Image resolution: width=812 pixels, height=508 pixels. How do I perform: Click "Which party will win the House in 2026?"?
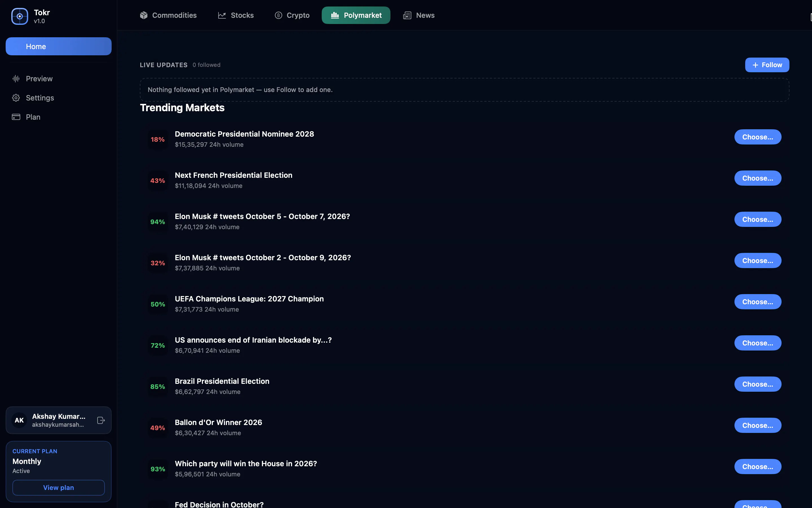click(x=246, y=464)
